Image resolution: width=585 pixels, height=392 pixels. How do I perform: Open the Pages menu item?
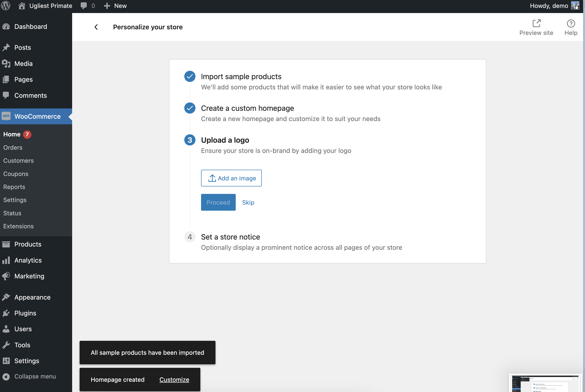[24, 79]
